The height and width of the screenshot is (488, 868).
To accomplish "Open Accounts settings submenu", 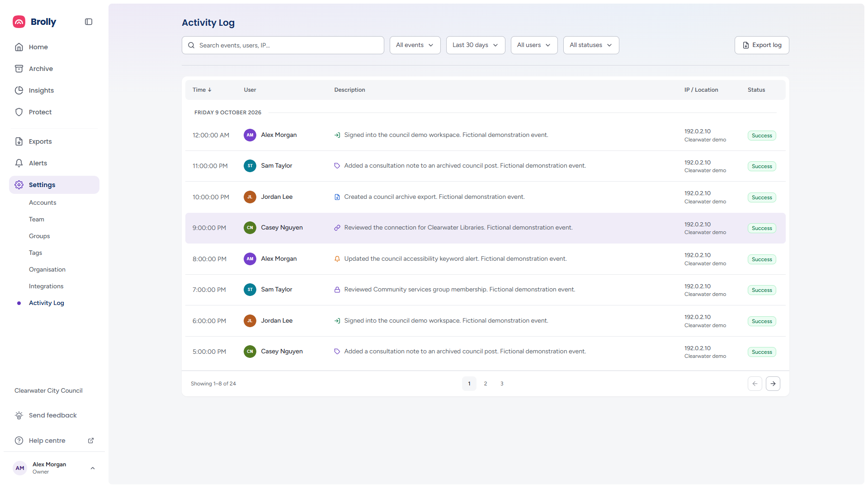I will (x=42, y=202).
